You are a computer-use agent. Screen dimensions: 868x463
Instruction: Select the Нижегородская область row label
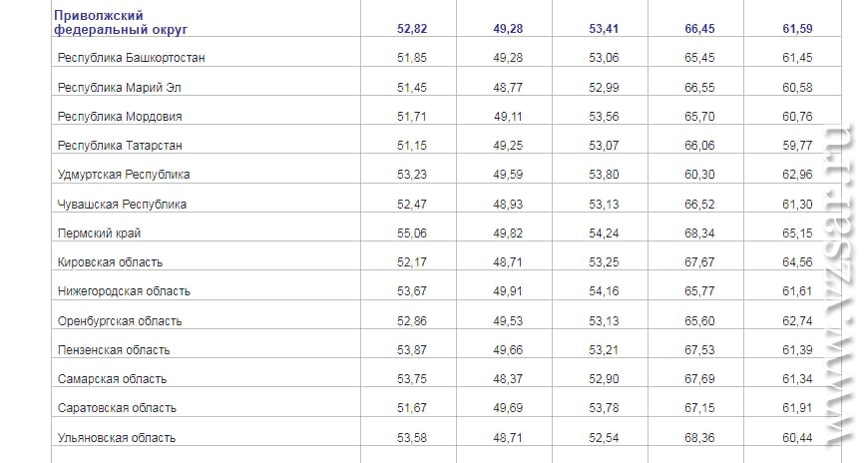pos(124,291)
